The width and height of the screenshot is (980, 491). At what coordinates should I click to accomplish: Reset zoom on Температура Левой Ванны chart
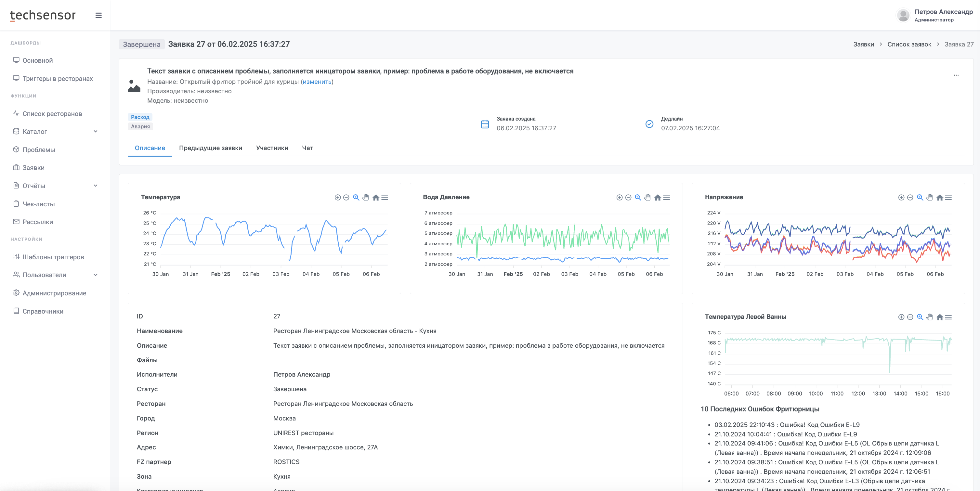click(x=940, y=317)
